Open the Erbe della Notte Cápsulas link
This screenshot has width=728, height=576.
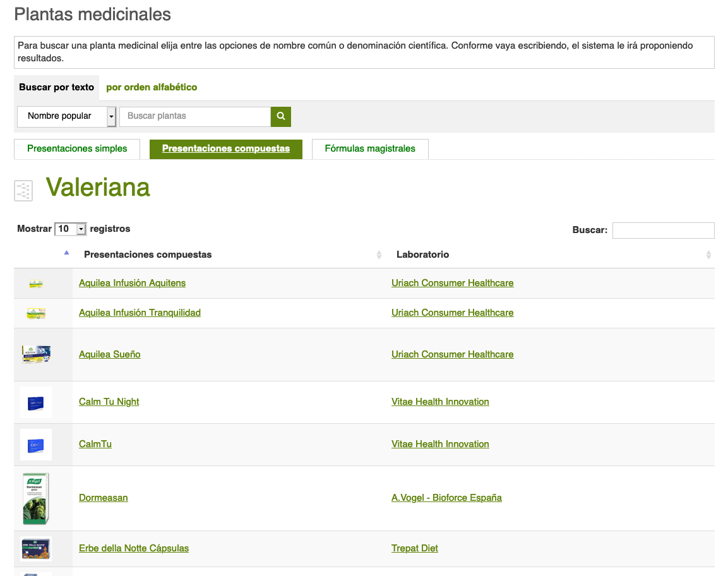coord(134,548)
